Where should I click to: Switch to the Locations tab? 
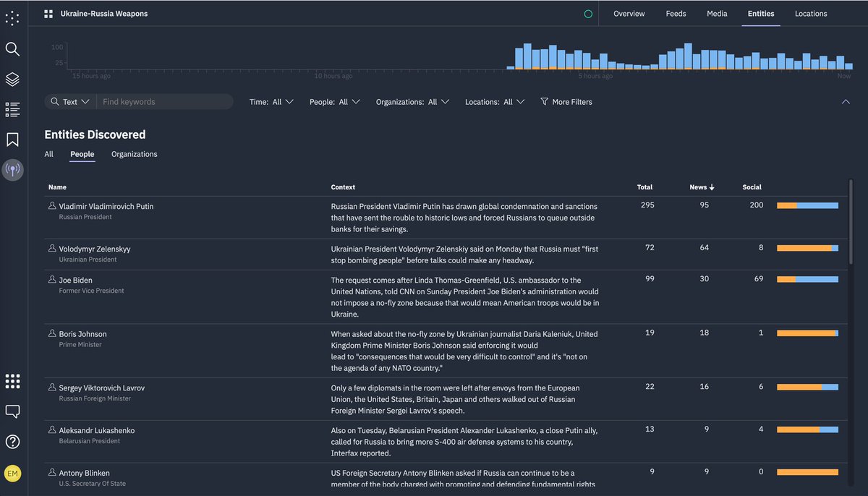coord(811,14)
